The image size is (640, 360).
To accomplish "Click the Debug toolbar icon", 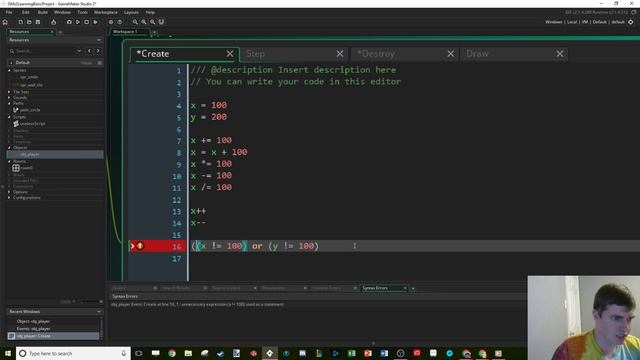I will (69, 22).
